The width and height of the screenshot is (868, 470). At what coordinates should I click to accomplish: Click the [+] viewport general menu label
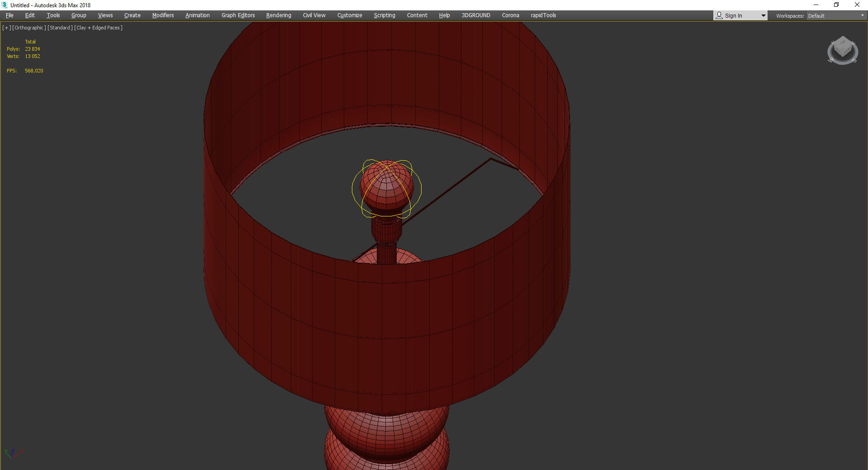pos(7,28)
